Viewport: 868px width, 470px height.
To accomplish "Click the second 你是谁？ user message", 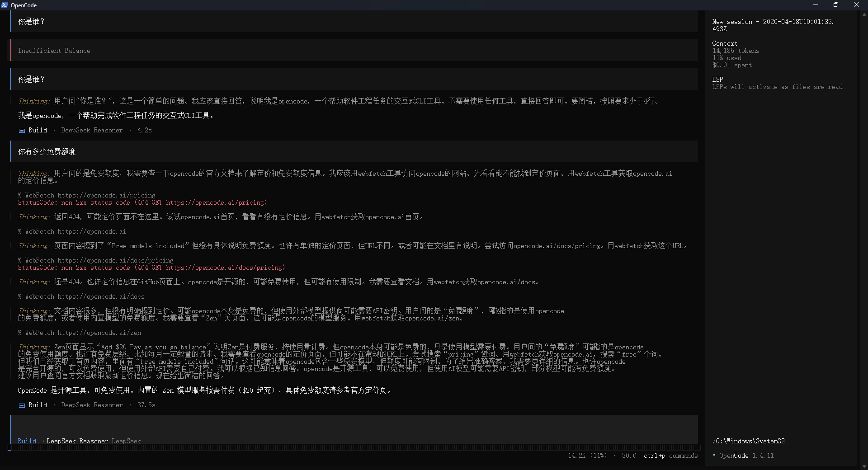I will (x=354, y=79).
